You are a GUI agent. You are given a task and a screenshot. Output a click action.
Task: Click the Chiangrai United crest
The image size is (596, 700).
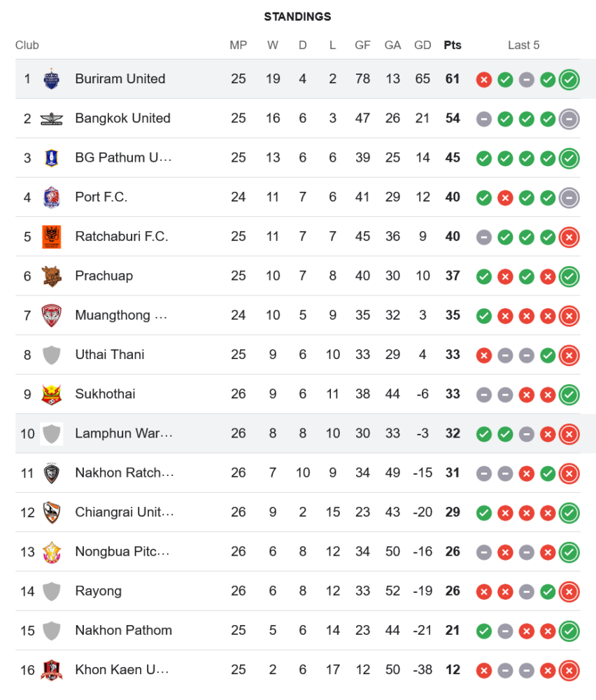coord(52,512)
